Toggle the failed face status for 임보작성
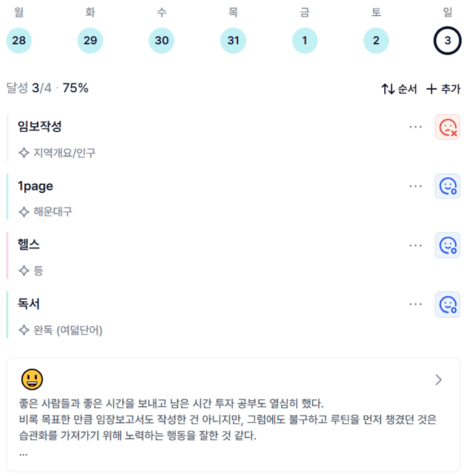Viewport: 466px width, 476px height. point(447,127)
